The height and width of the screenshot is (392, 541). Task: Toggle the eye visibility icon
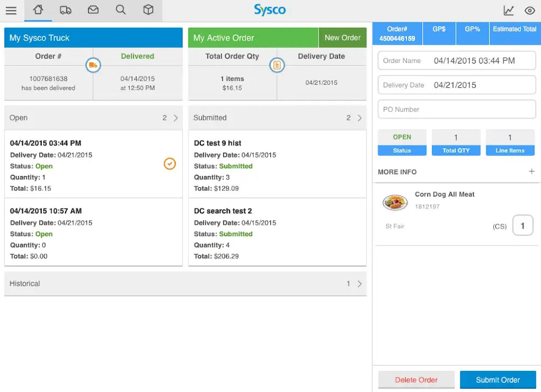[530, 11]
